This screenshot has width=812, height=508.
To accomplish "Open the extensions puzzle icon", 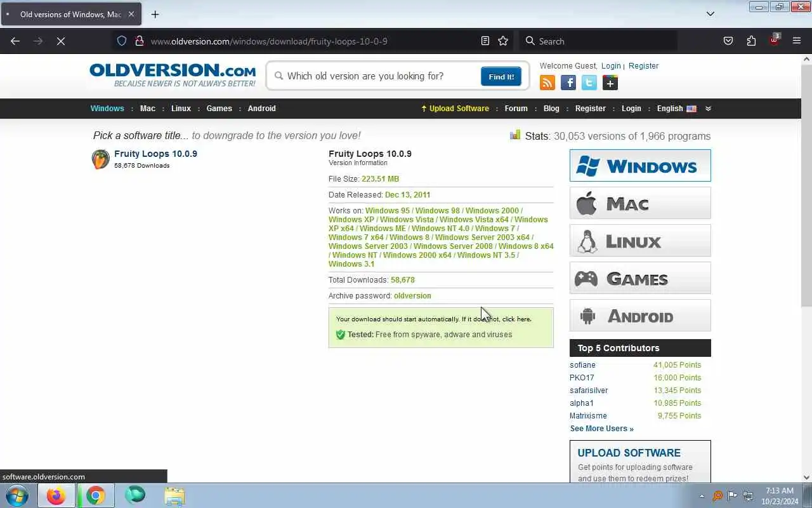I will pos(751,41).
